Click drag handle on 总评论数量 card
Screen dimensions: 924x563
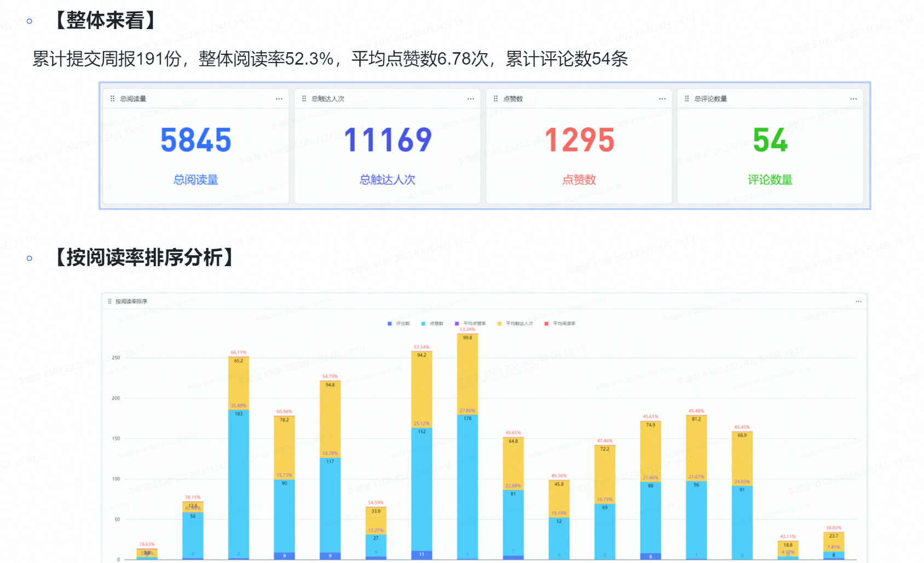pos(686,99)
